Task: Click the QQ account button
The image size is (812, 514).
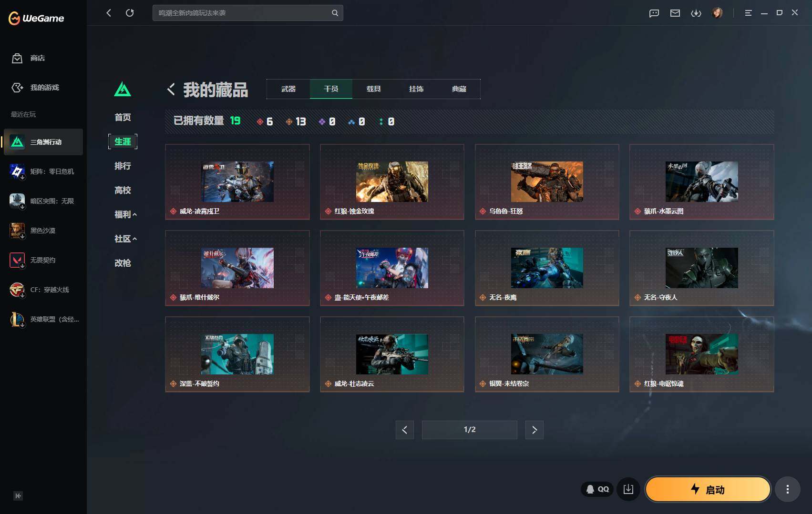Action: [597, 489]
